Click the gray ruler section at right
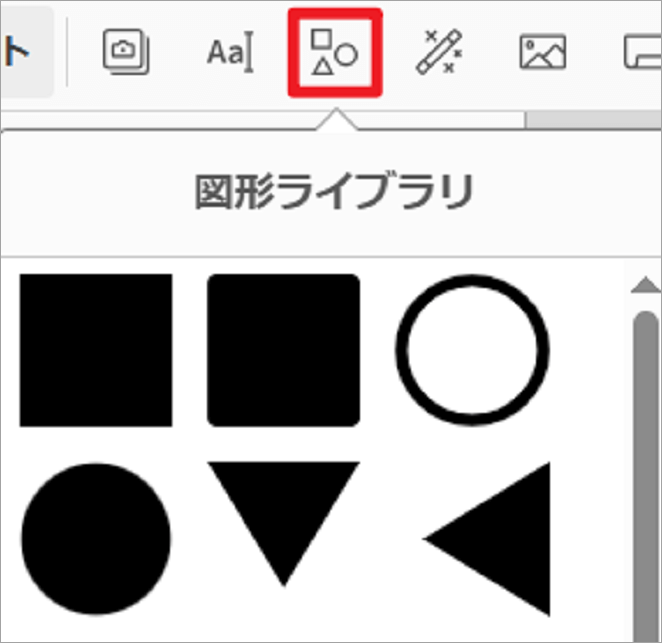This screenshot has height=643, width=662. (x=593, y=119)
